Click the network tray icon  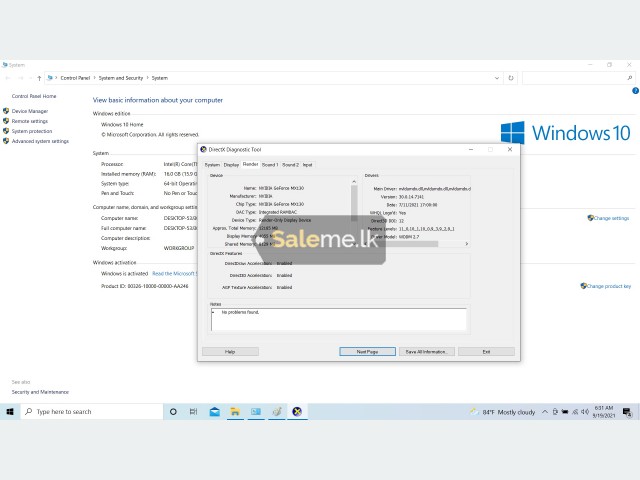[x=575, y=412]
